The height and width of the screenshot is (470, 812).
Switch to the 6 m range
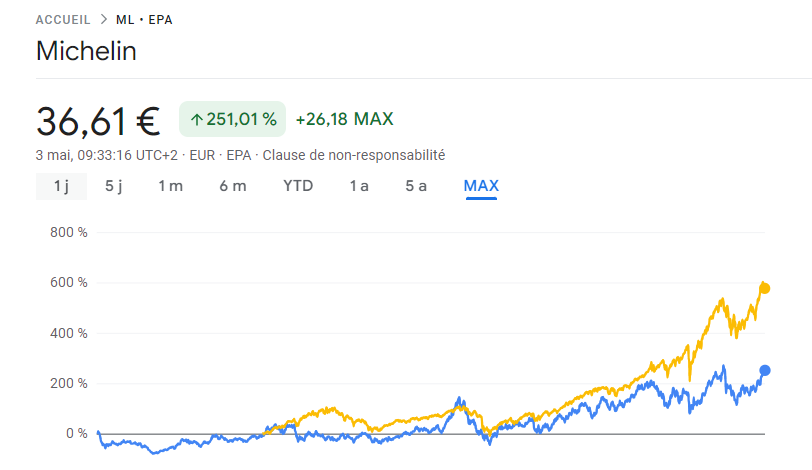pos(233,186)
